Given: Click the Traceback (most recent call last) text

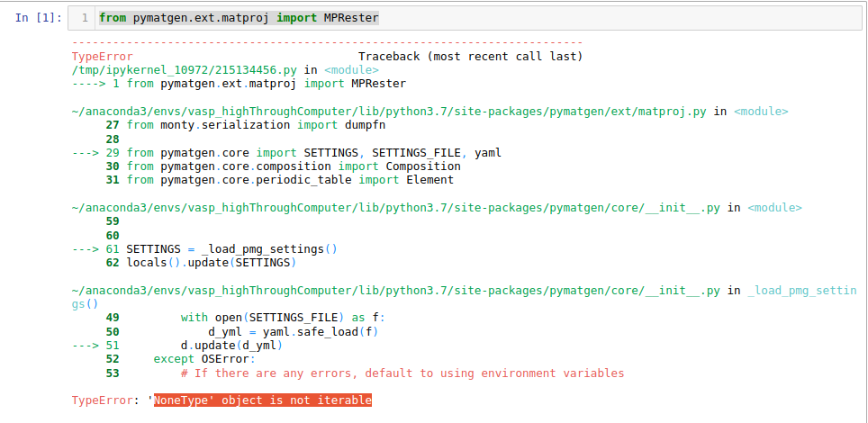Looking at the screenshot, I should click(x=471, y=57).
